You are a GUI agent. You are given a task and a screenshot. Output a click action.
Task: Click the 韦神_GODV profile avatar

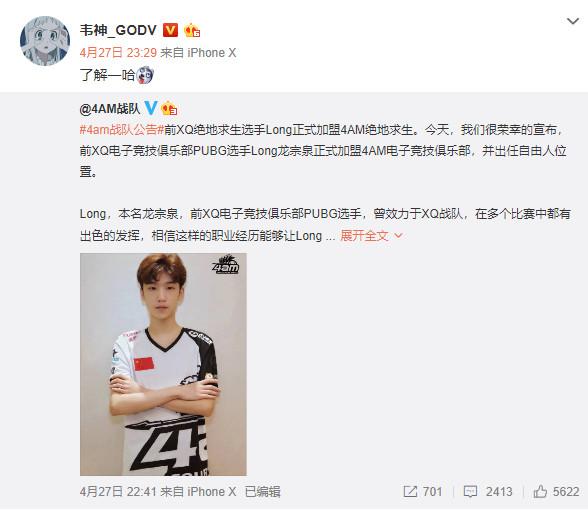45,41
